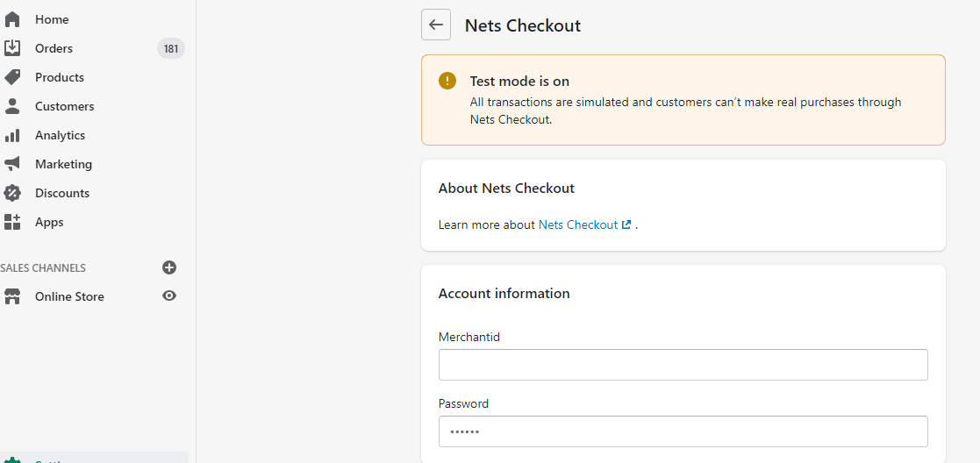The width and height of the screenshot is (980, 463).
Task: Click the Customers person icon
Action: pos(12,106)
